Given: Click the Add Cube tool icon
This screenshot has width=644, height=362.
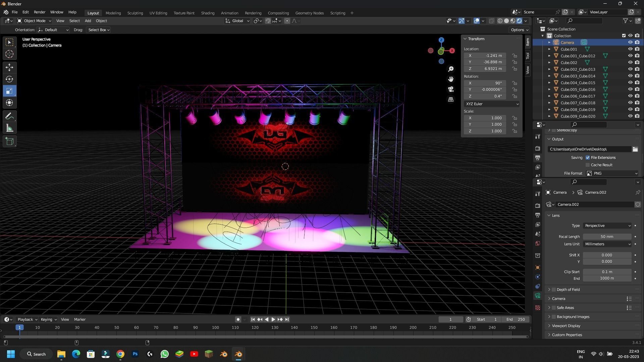Looking at the screenshot, I should [9, 141].
